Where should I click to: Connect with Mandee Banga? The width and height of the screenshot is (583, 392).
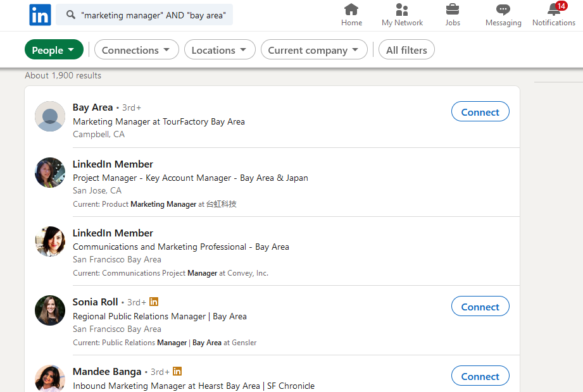[x=480, y=376]
